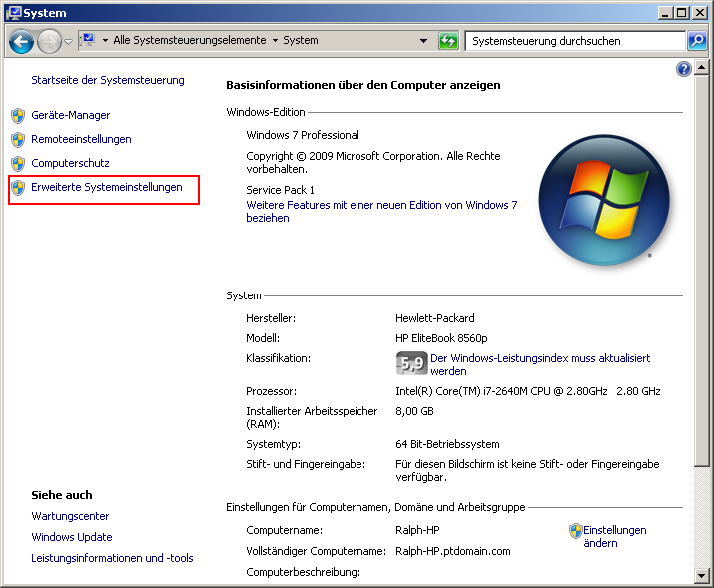Open Remoteeinstellungen link

click(81, 139)
